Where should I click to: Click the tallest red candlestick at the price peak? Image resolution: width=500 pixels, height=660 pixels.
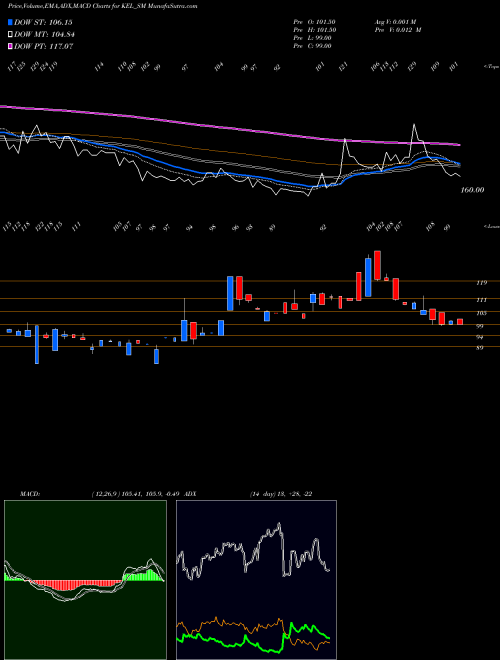coord(378,265)
